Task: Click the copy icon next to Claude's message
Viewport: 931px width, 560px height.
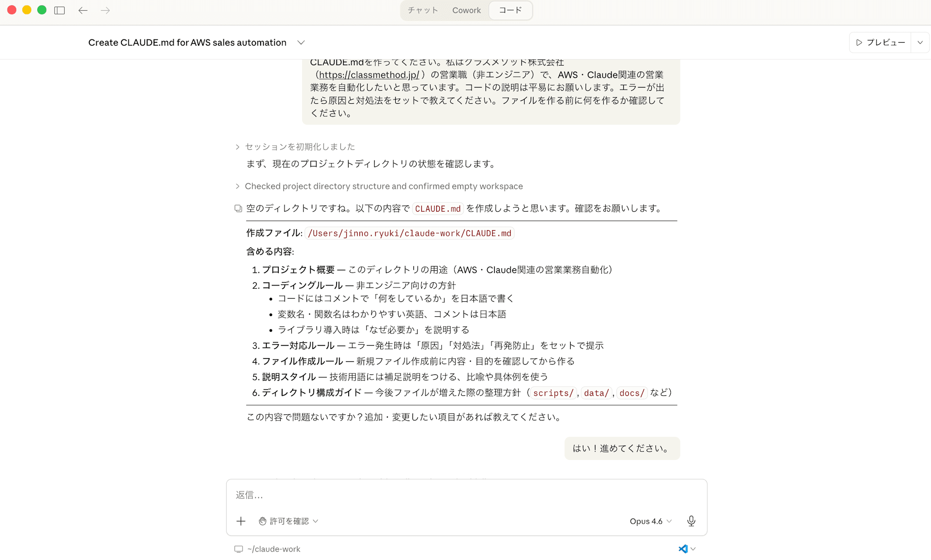Action: 238,208
